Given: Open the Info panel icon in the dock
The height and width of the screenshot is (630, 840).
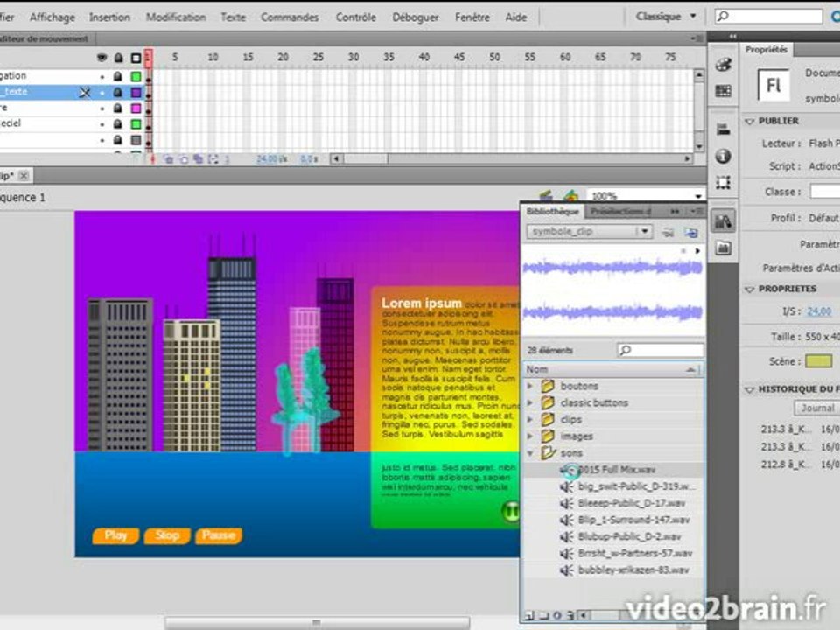Looking at the screenshot, I should coord(724,156).
